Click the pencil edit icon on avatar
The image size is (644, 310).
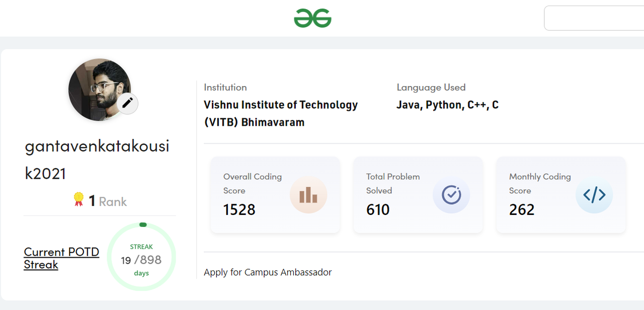tap(128, 103)
